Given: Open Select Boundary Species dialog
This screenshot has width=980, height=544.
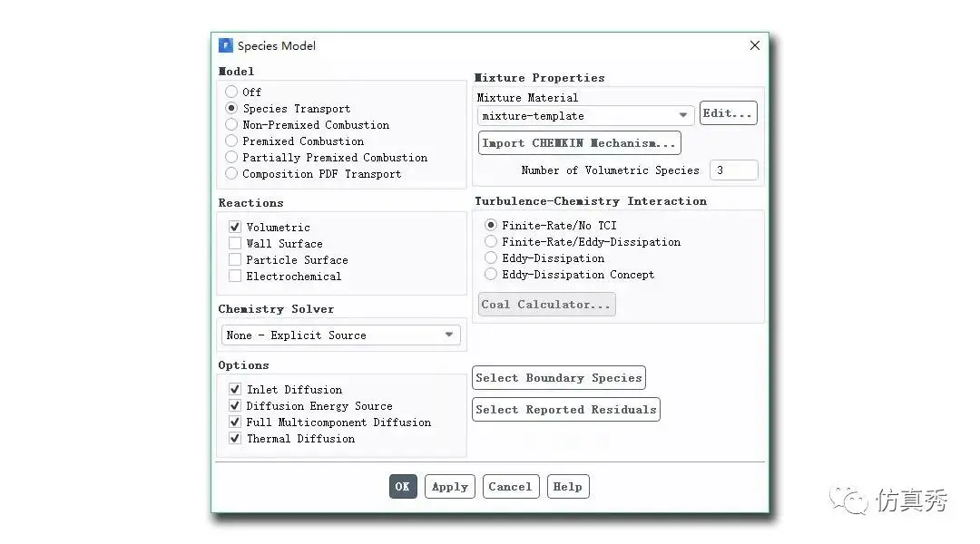Looking at the screenshot, I should pyautogui.click(x=558, y=378).
